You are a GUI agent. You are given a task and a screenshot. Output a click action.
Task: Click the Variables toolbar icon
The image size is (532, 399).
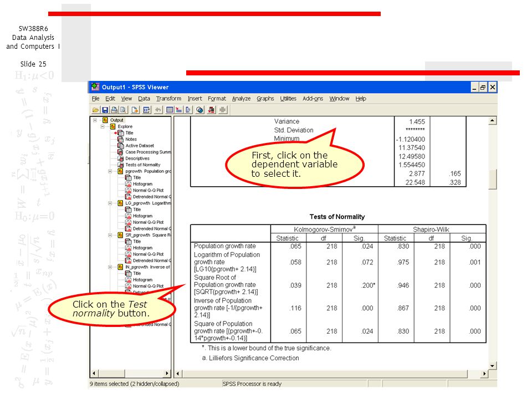pyautogui.click(x=188, y=110)
